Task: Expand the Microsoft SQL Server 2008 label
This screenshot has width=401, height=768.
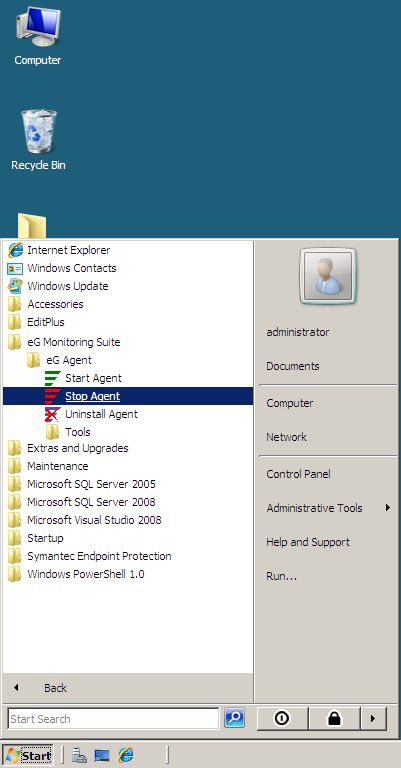Action: coord(92,502)
